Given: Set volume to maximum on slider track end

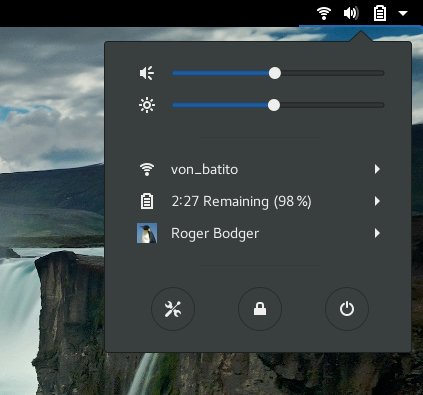Looking at the screenshot, I should 383,73.
